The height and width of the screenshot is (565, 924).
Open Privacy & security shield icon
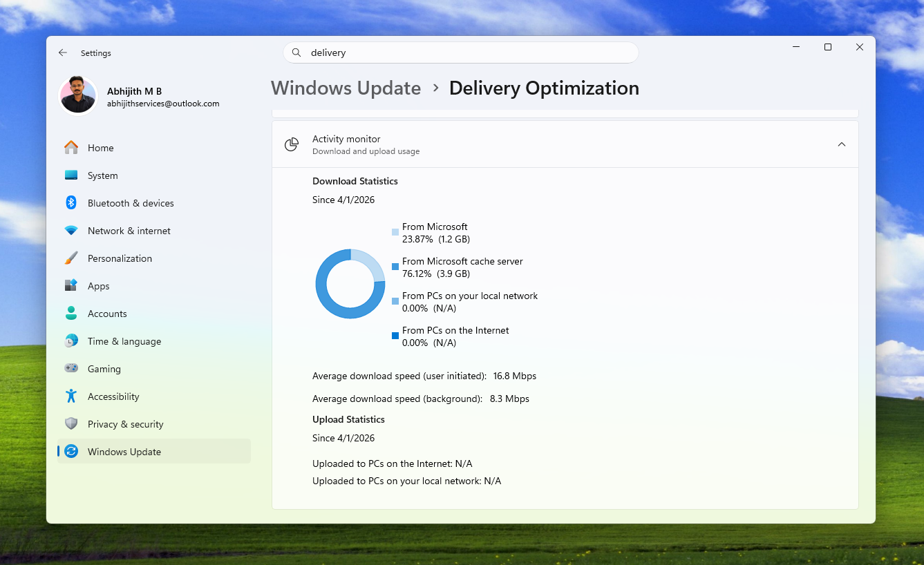[x=71, y=423]
